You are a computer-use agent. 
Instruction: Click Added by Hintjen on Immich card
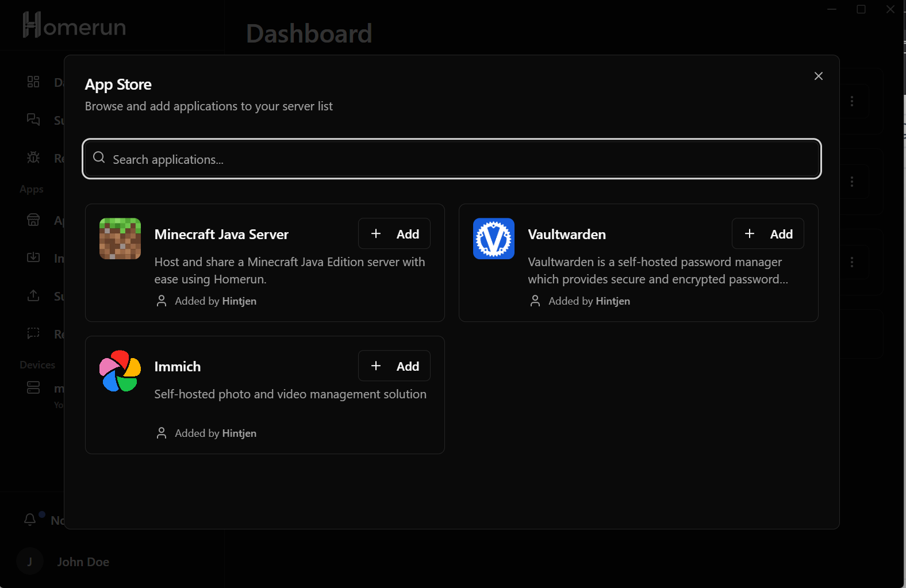pos(216,433)
